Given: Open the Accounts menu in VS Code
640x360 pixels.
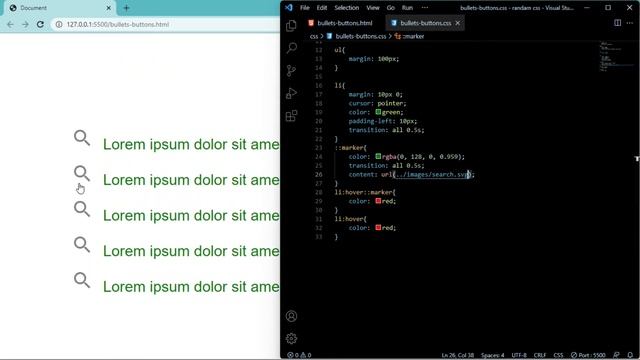Looking at the screenshot, I should [x=291, y=316].
